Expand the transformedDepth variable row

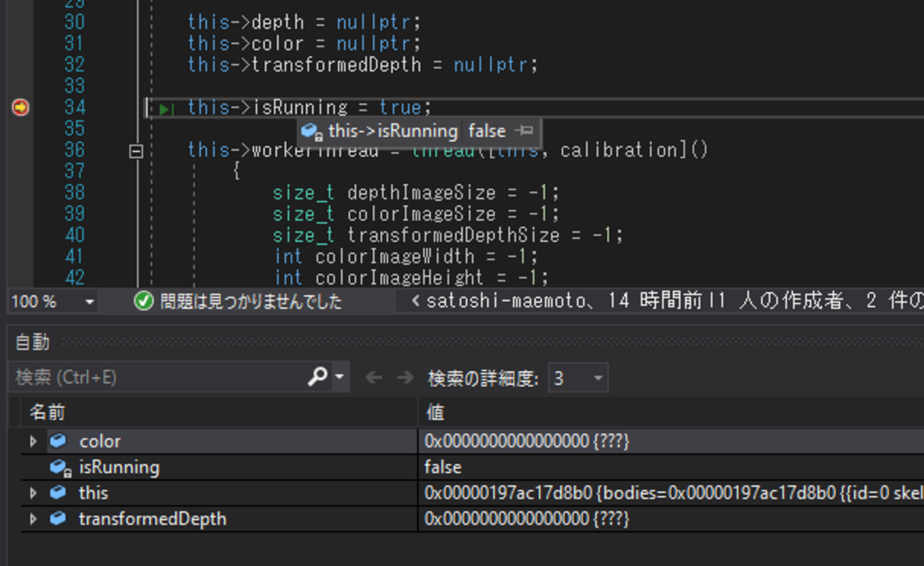point(33,519)
